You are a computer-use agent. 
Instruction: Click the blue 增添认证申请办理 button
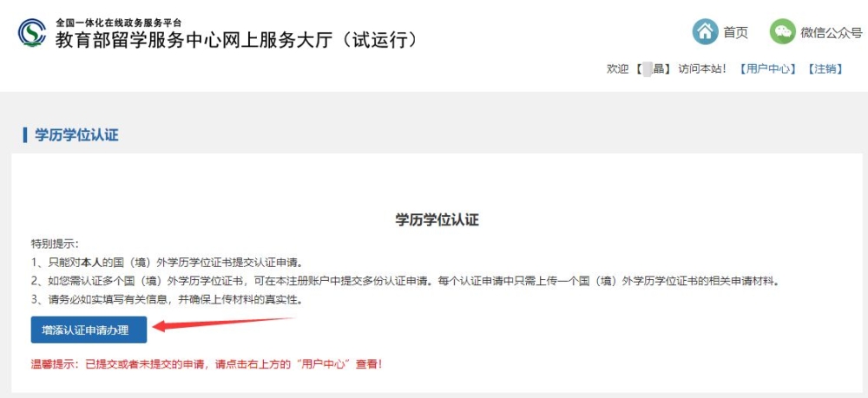click(x=89, y=330)
